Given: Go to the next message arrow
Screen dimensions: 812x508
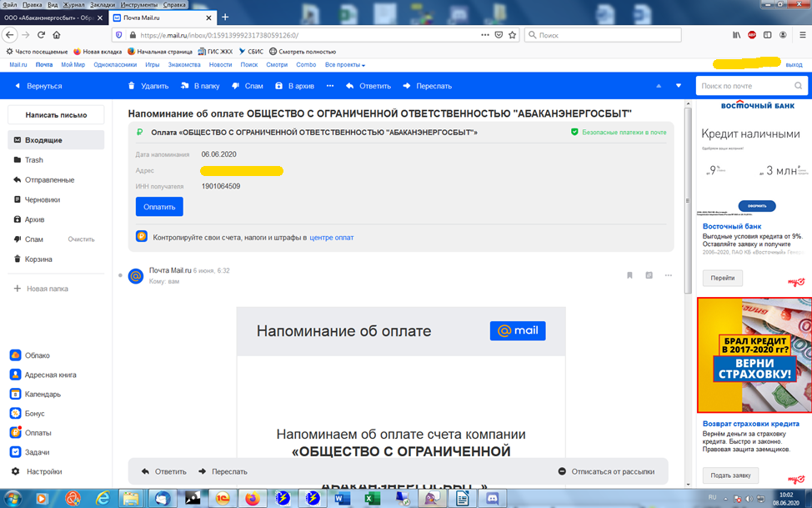Looking at the screenshot, I should [x=679, y=86].
